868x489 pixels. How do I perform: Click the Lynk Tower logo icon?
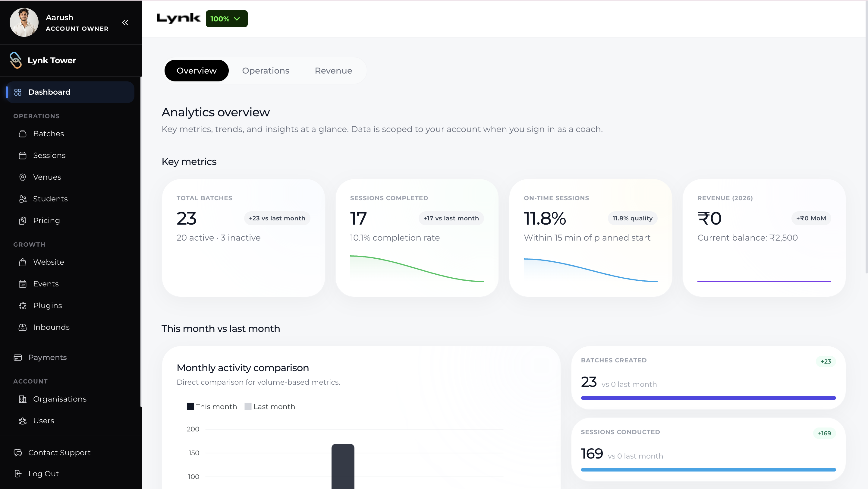click(x=15, y=60)
